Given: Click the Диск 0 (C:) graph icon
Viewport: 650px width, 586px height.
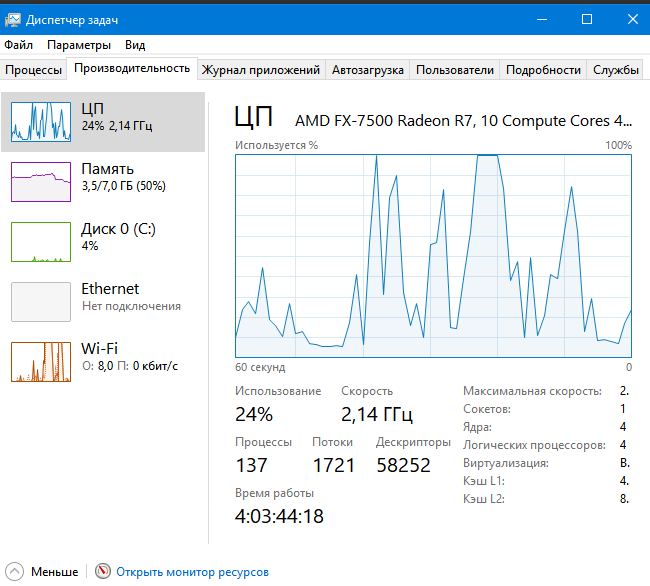Looking at the screenshot, I should pos(41,241).
